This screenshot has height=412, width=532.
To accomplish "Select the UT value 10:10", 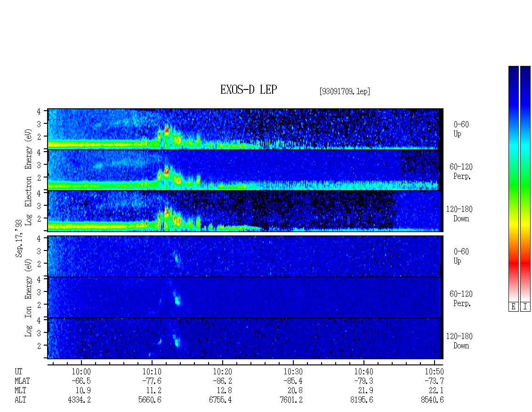I will coord(152,372).
